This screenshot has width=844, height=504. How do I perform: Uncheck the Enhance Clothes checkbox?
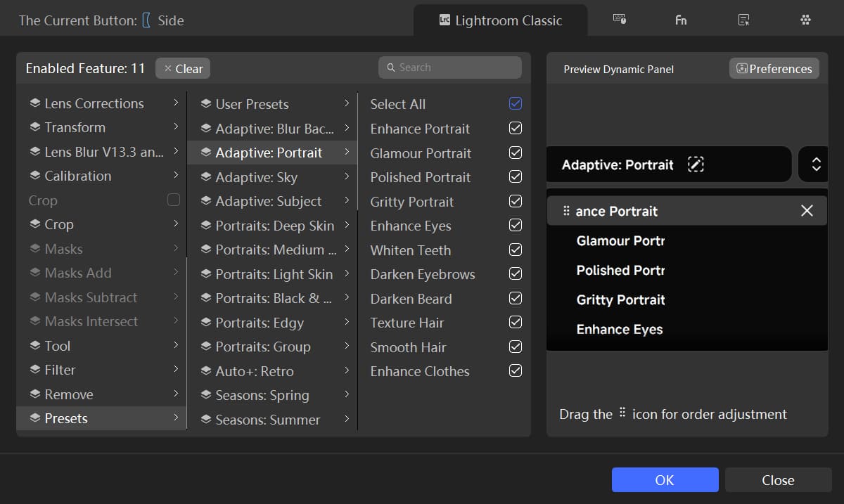pyautogui.click(x=516, y=370)
